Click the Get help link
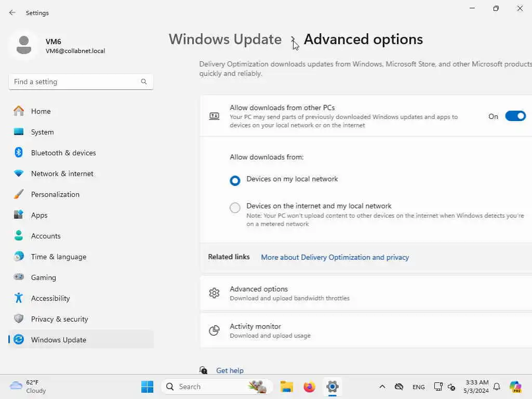This screenshot has height=399, width=532. [230, 370]
